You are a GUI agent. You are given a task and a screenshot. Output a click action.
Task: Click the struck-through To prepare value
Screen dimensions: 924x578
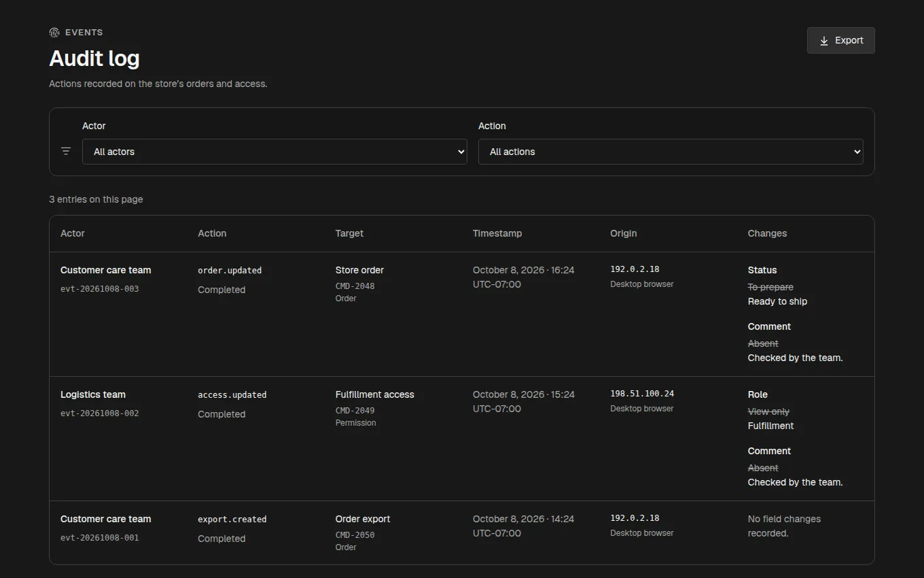click(x=770, y=287)
